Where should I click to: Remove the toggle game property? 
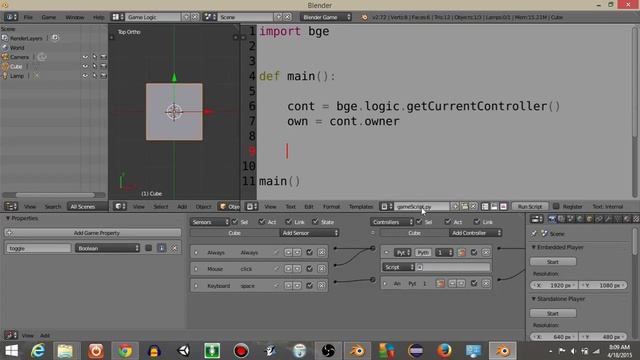tap(174, 248)
